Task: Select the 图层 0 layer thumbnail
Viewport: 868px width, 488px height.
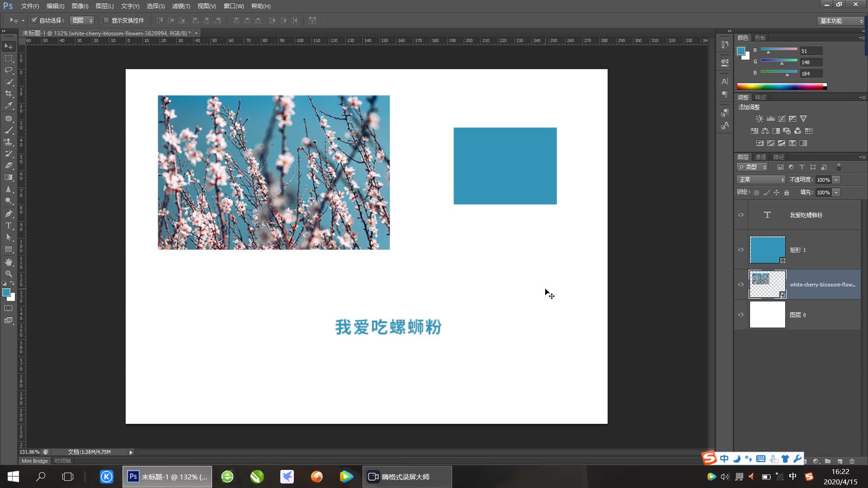Action: point(767,315)
